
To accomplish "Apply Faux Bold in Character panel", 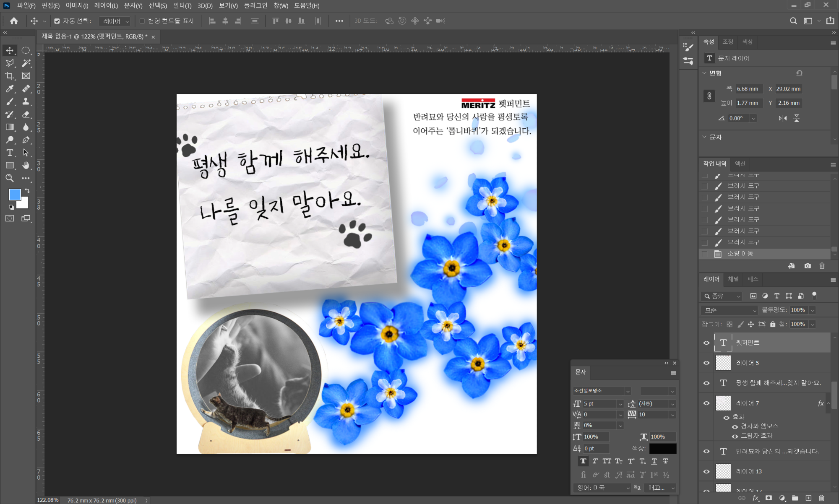I will pyautogui.click(x=583, y=461).
